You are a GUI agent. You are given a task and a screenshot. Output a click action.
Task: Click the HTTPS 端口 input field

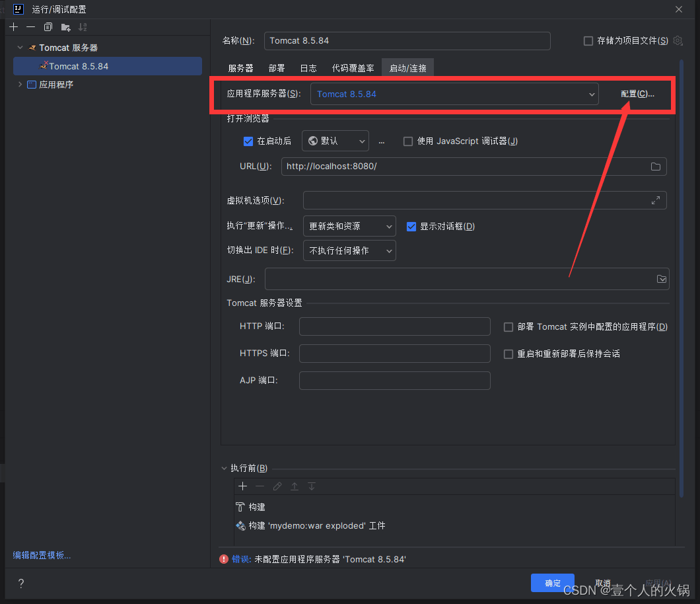[x=395, y=354]
